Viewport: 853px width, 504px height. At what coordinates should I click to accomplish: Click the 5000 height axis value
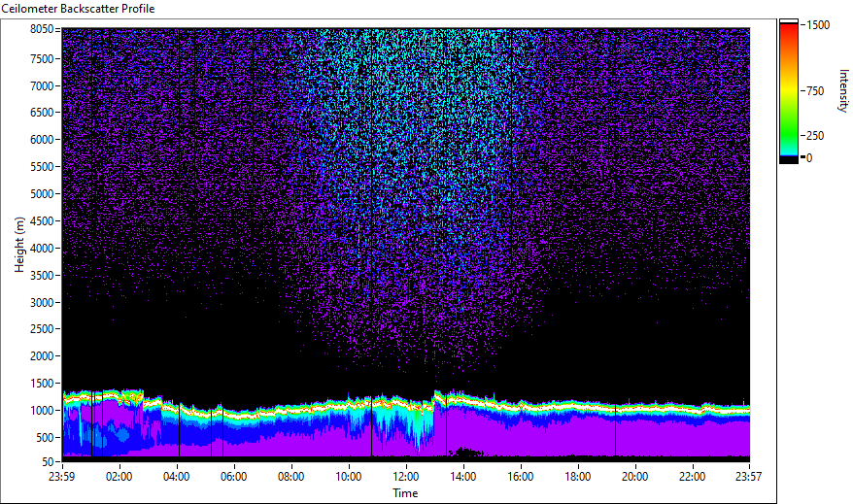point(42,194)
